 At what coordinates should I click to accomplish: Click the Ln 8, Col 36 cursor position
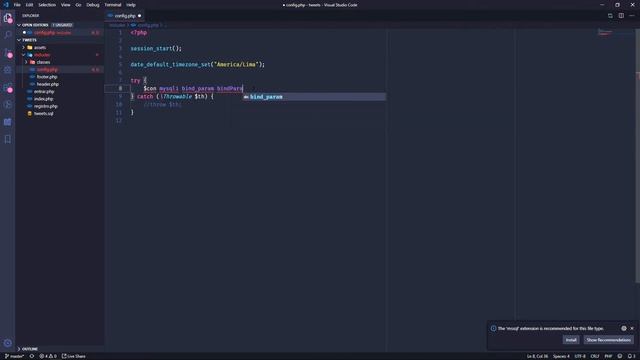tap(537, 356)
